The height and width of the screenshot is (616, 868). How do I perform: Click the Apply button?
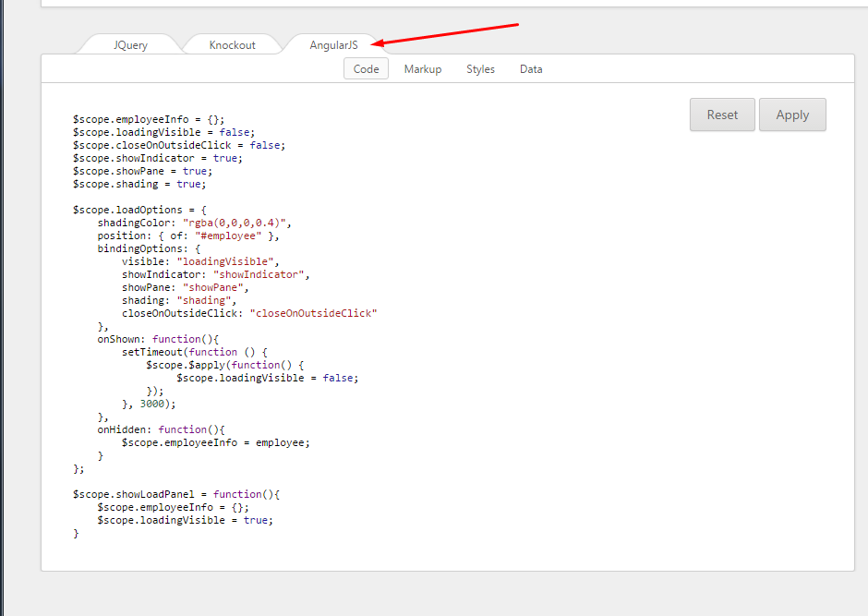pos(792,115)
